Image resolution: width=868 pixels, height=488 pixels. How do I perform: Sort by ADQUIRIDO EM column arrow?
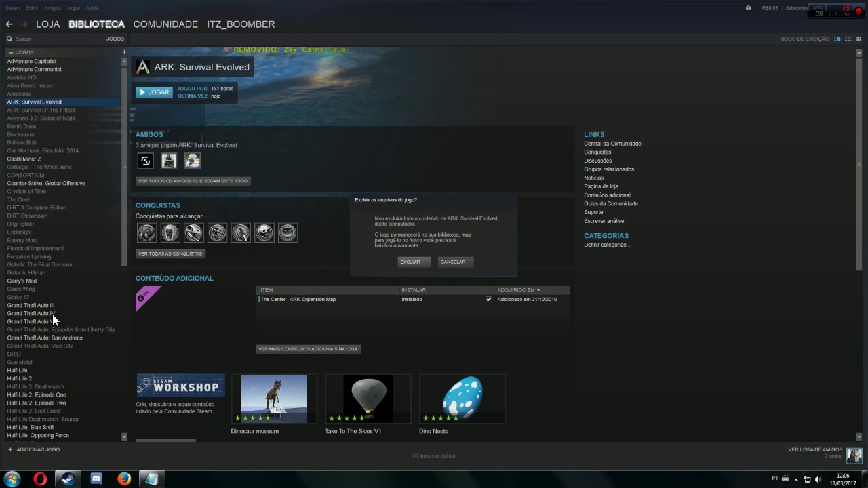tap(538, 290)
